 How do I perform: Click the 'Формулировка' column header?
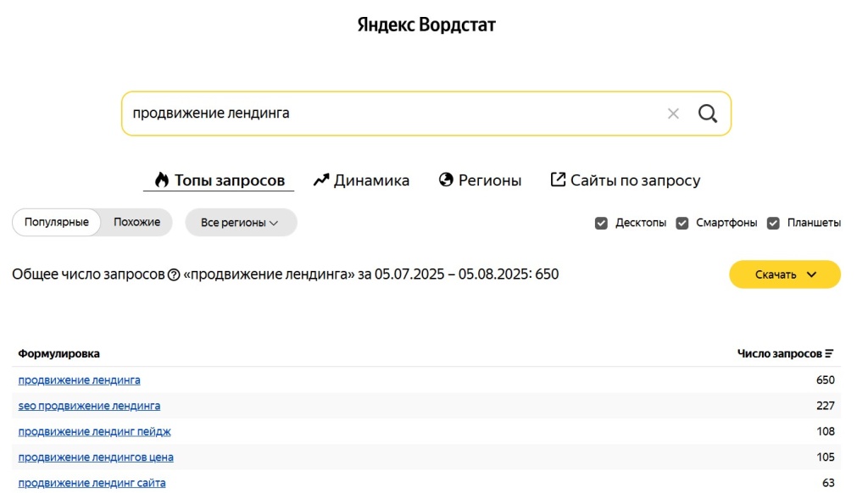[x=58, y=353]
